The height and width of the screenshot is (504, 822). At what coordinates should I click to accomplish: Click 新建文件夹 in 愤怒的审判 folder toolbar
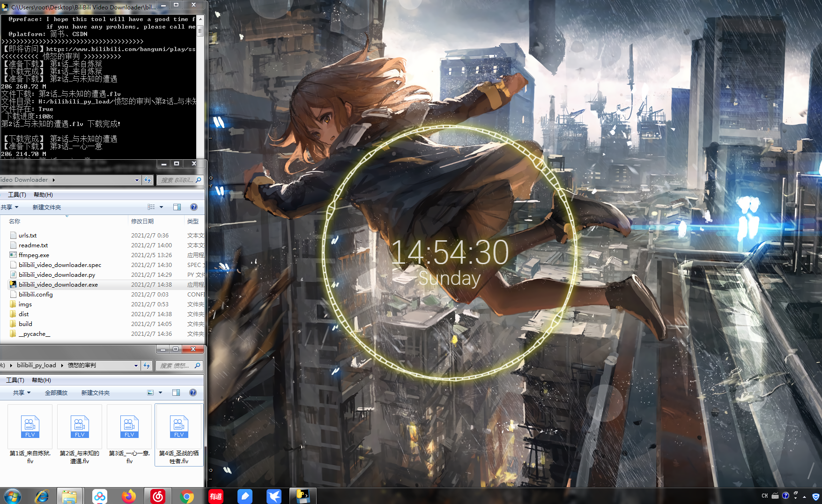click(96, 393)
